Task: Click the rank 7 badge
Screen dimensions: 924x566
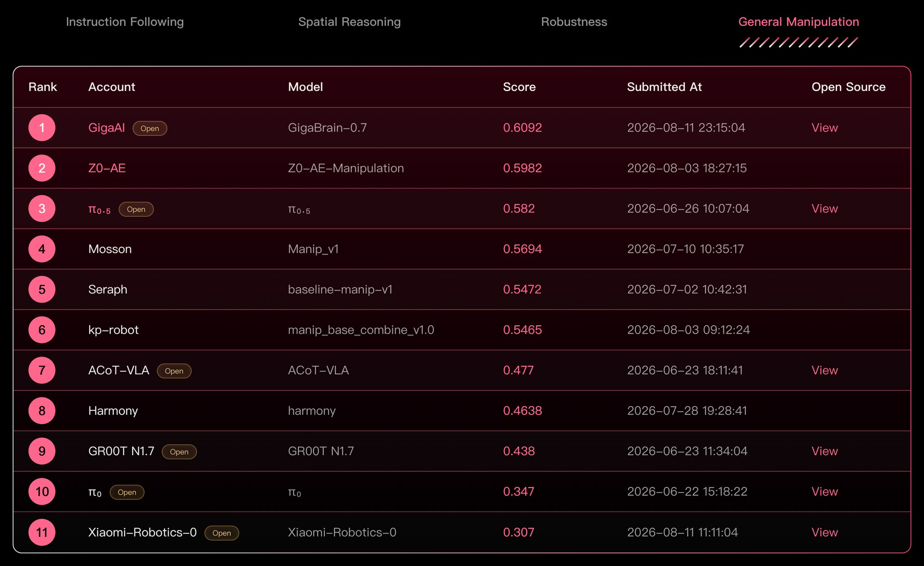Action: [x=42, y=370]
